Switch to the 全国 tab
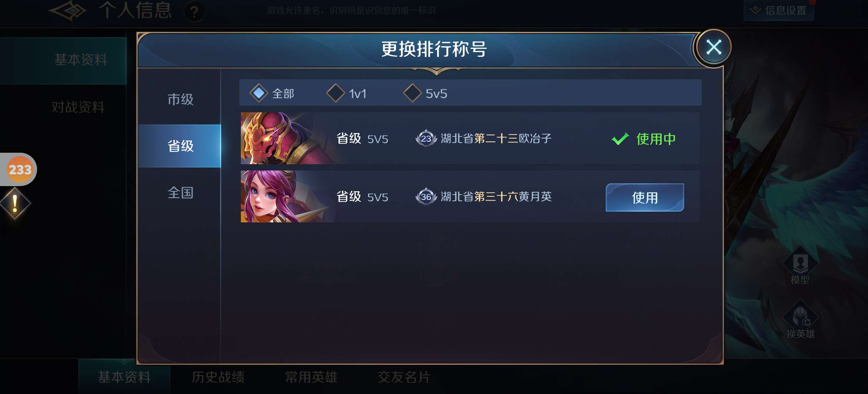868x394 pixels. coord(180,193)
